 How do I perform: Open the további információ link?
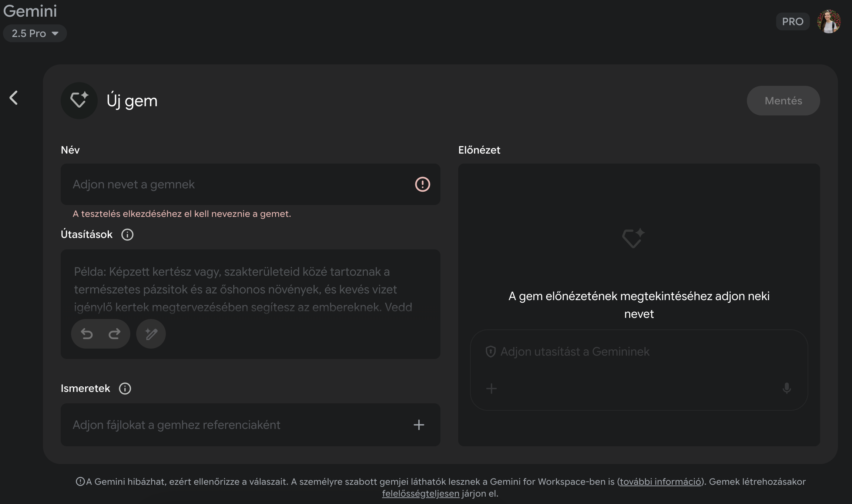660,482
